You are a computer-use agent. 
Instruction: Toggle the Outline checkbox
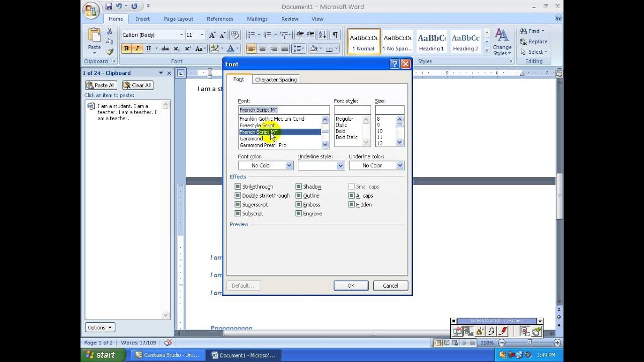299,196
